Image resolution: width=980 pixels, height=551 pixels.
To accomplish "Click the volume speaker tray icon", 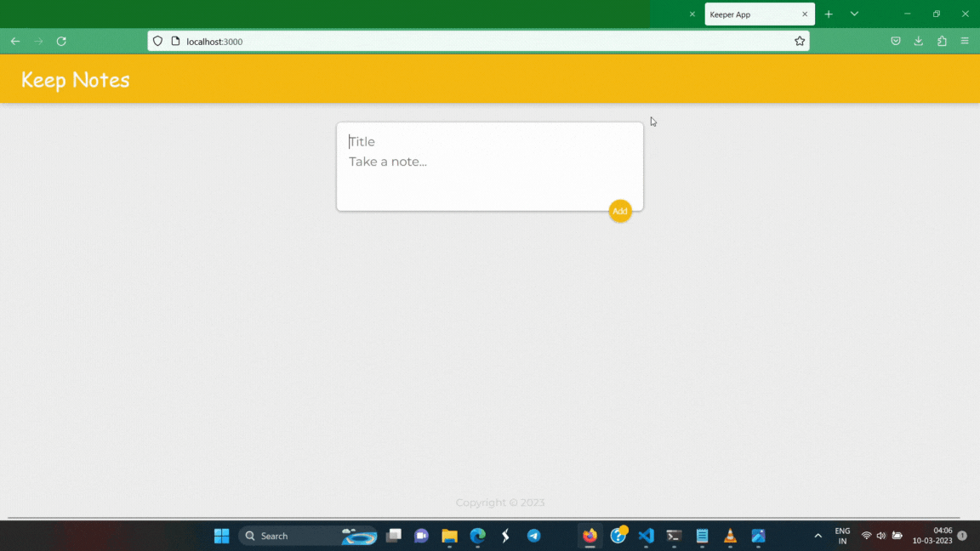I will click(881, 536).
